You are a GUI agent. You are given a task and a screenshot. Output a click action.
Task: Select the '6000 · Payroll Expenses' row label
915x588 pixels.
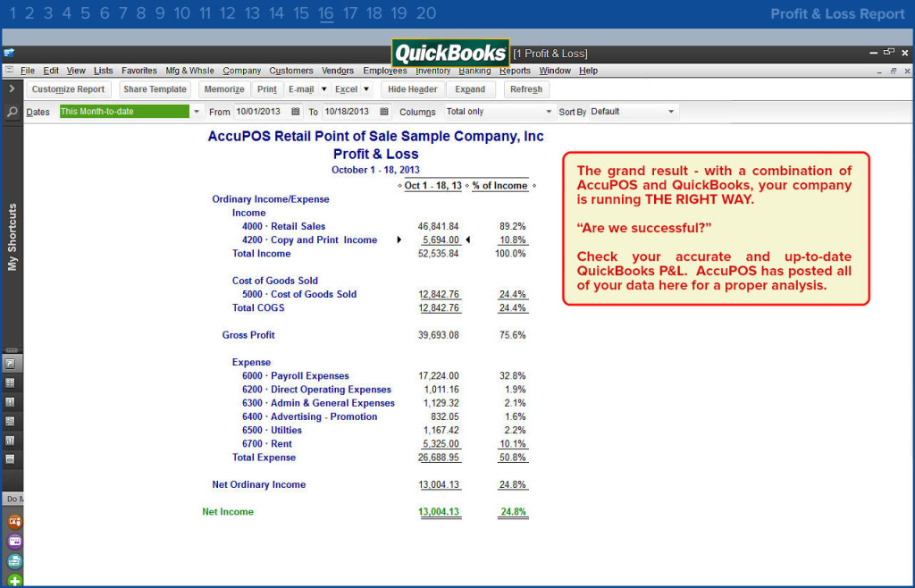pyautogui.click(x=295, y=376)
